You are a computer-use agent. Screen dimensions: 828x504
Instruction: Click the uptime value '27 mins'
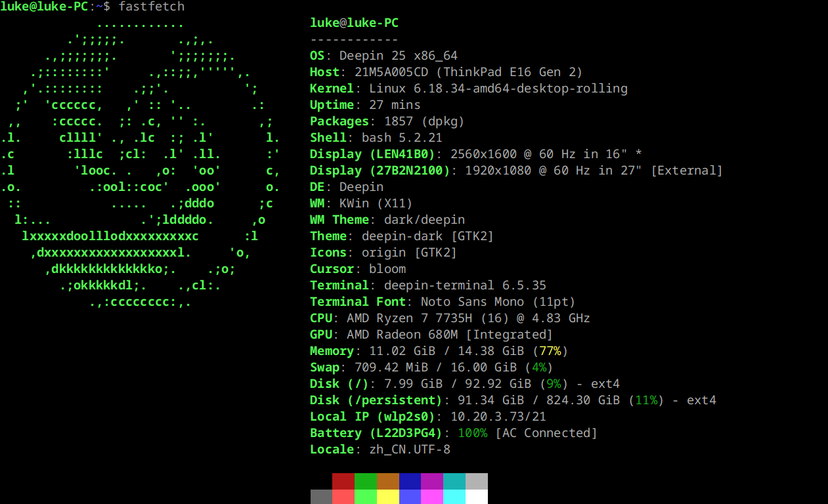tap(395, 105)
